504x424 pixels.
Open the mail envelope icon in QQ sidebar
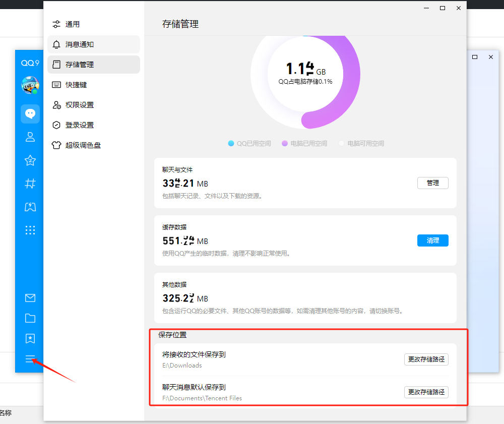tap(30, 298)
